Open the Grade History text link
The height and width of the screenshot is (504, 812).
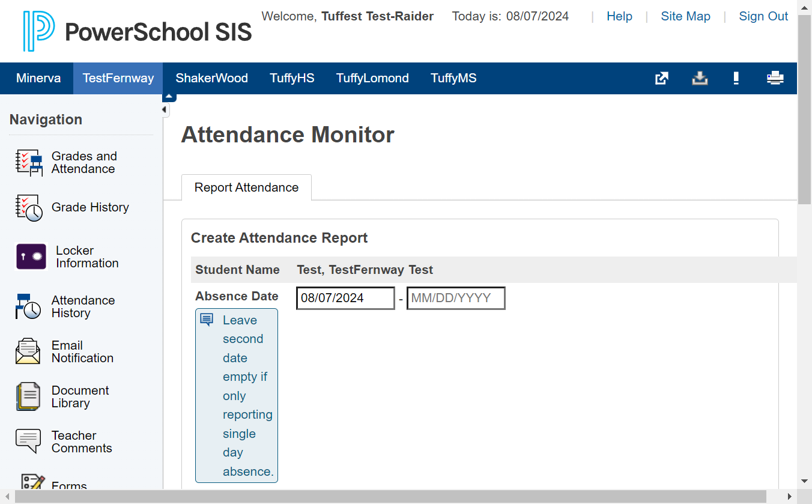pos(90,207)
